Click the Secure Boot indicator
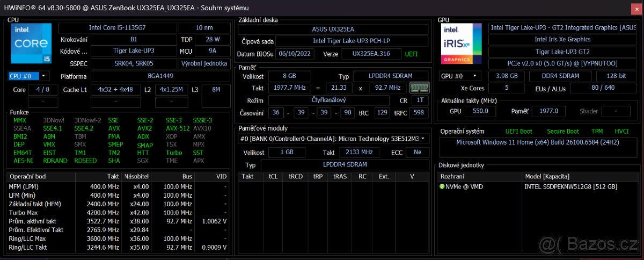 click(x=562, y=131)
